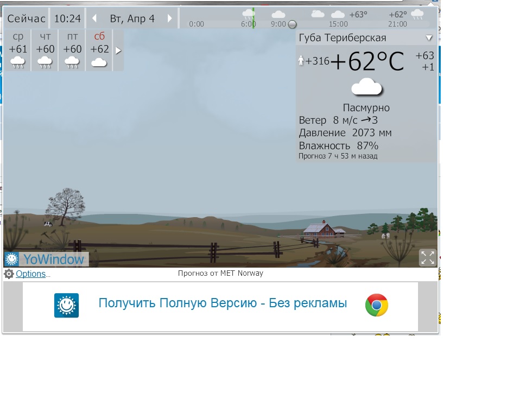Click the Chrome icon in the banner
The width and height of the screenshot is (532, 399).
pos(377,305)
